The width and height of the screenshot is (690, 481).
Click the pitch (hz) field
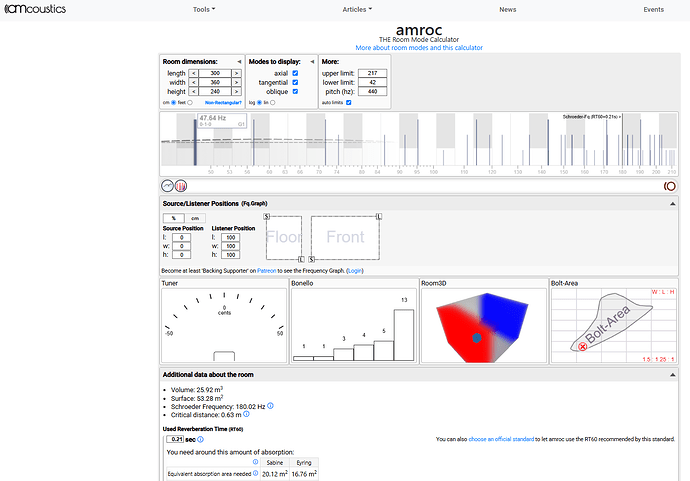(x=372, y=92)
